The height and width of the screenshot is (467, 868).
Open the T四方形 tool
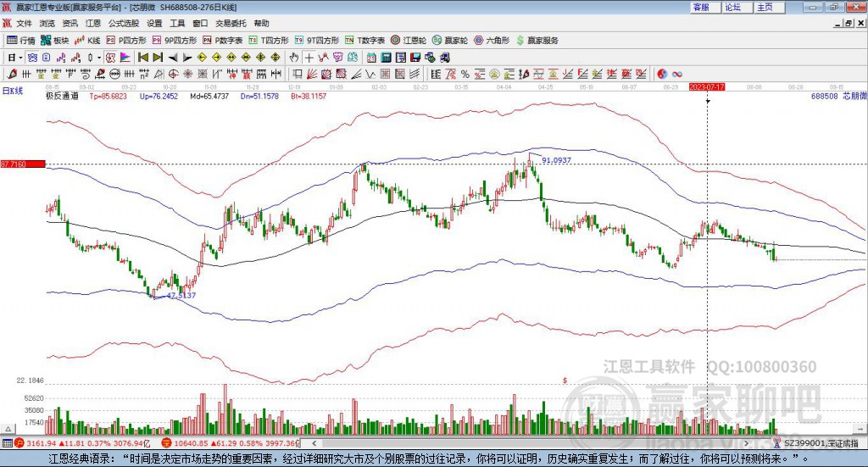click(269, 41)
